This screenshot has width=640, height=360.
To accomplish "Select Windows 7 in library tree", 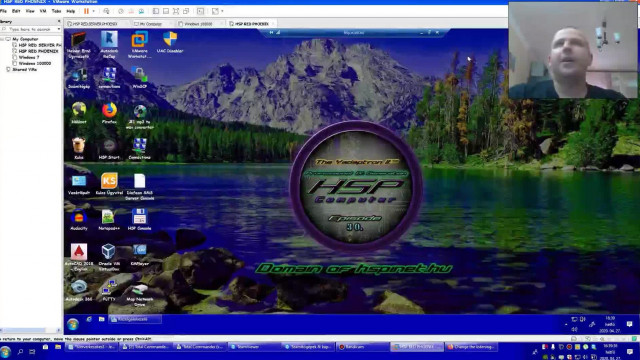I will (x=26, y=58).
